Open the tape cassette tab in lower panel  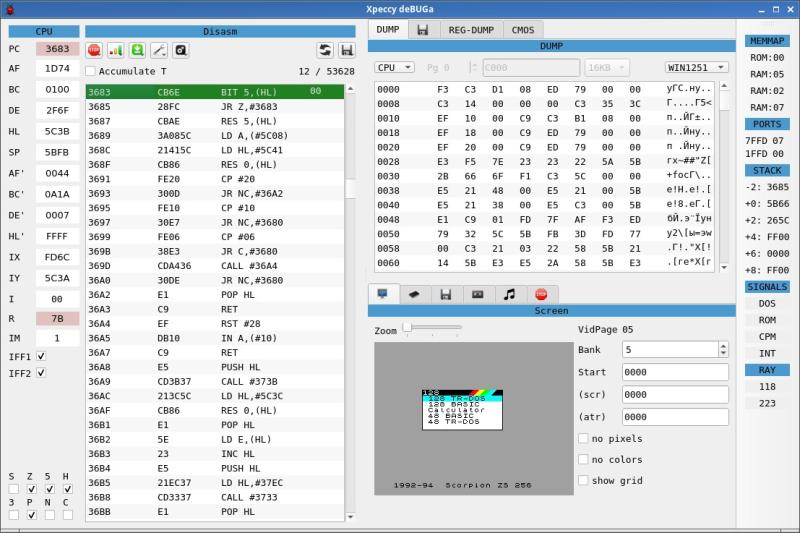pyautogui.click(x=478, y=294)
